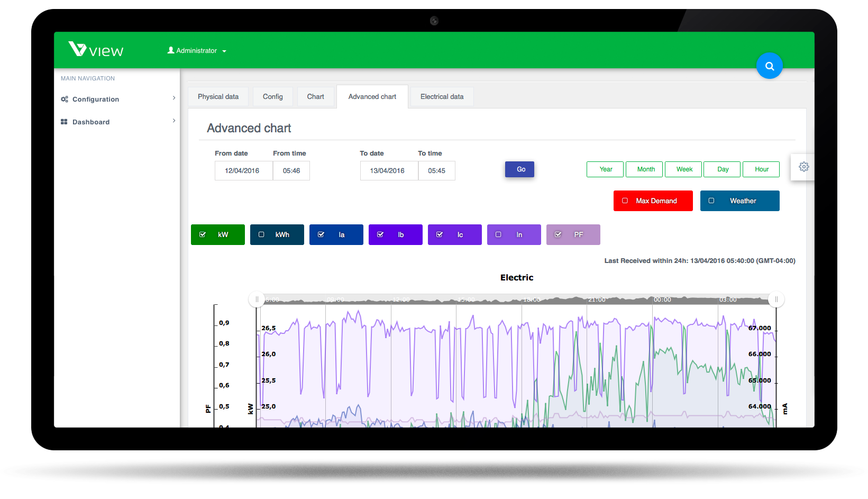Enable the Weather overlay checkbox
The image size is (868, 499).
click(x=711, y=201)
